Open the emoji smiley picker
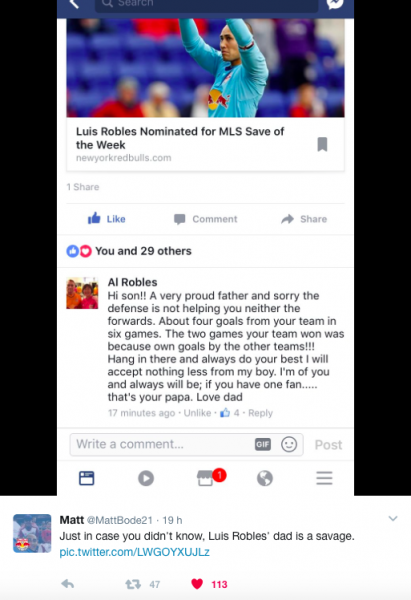This screenshot has height=600, width=411. click(289, 444)
